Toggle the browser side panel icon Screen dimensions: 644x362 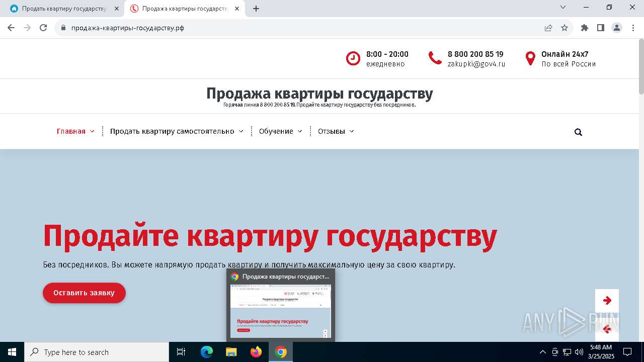click(x=601, y=28)
